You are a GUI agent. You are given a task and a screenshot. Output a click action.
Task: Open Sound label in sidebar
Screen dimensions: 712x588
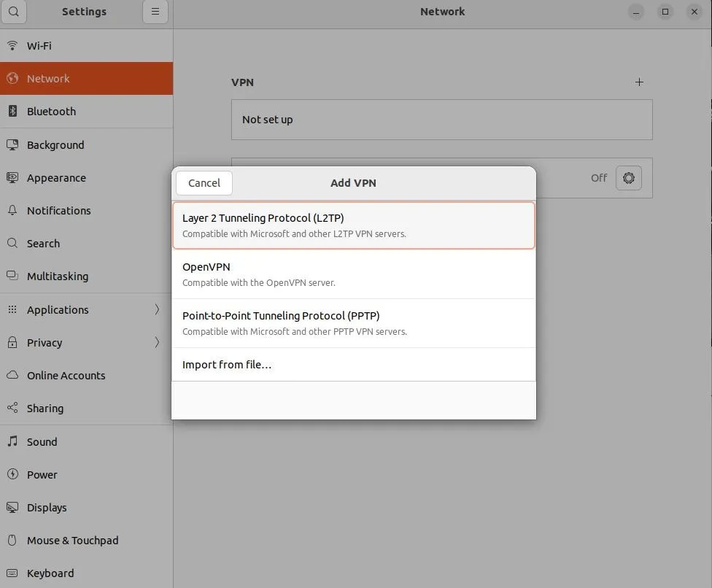tap(42, 442)
